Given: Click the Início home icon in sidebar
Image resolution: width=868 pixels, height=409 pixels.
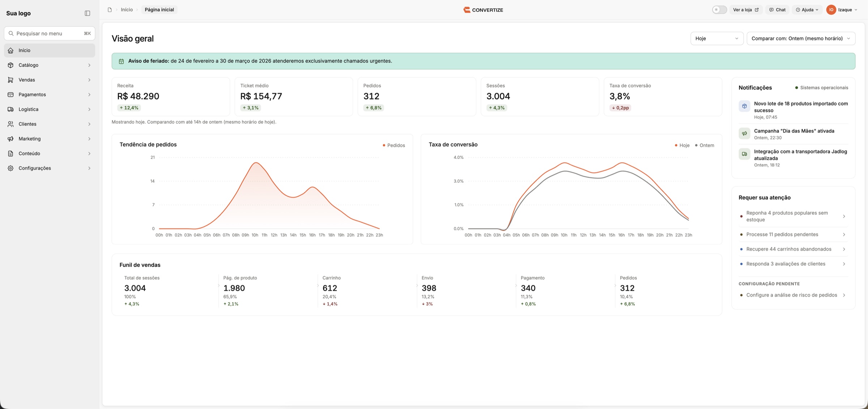Looking at the screenshot, I should click(10, 50).
